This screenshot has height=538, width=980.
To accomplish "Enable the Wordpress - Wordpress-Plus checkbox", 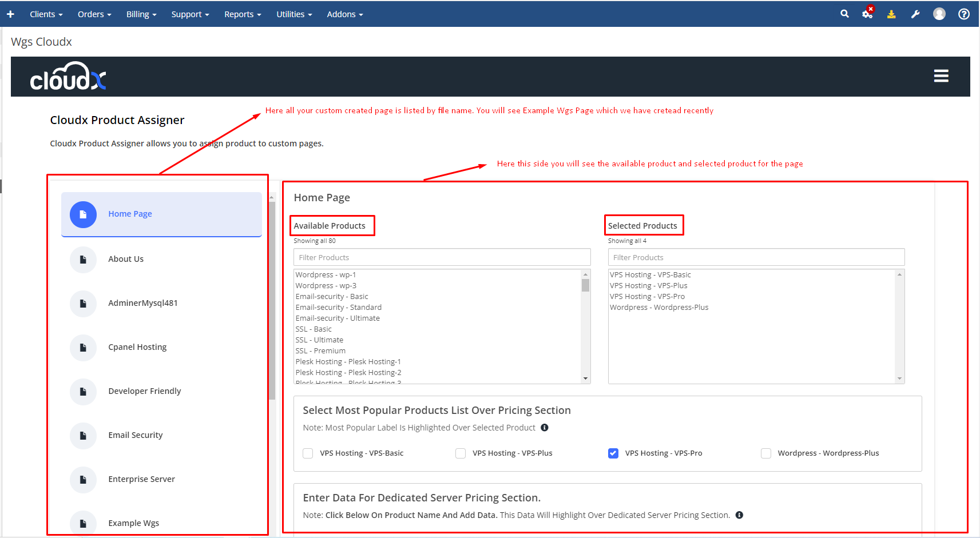I will 766,453.
